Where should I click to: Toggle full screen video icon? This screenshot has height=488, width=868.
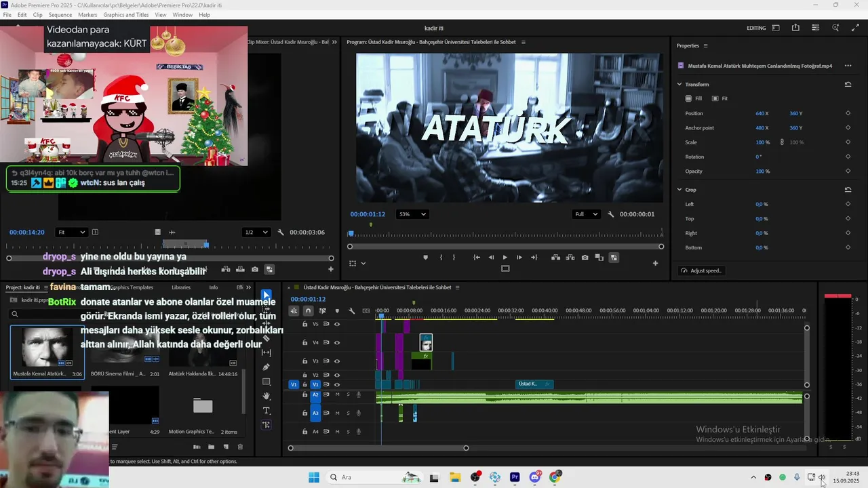855,28
